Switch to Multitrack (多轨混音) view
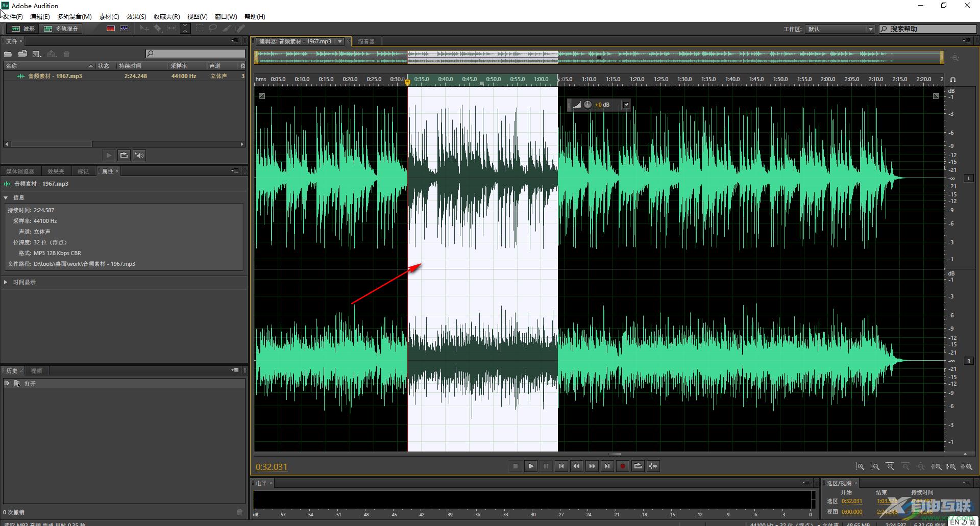Screen dimensions: 980x526 click(61, 29)
